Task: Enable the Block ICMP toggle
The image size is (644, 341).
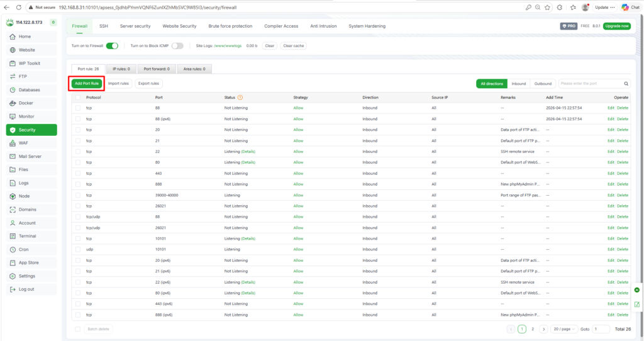Action: click(x=177, y=46)
